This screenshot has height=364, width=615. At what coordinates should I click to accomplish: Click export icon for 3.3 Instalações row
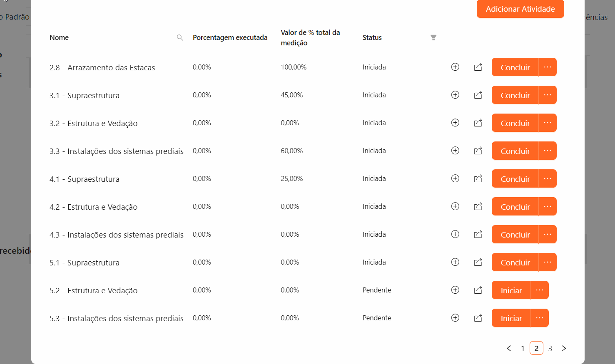[x=478, y=151]
